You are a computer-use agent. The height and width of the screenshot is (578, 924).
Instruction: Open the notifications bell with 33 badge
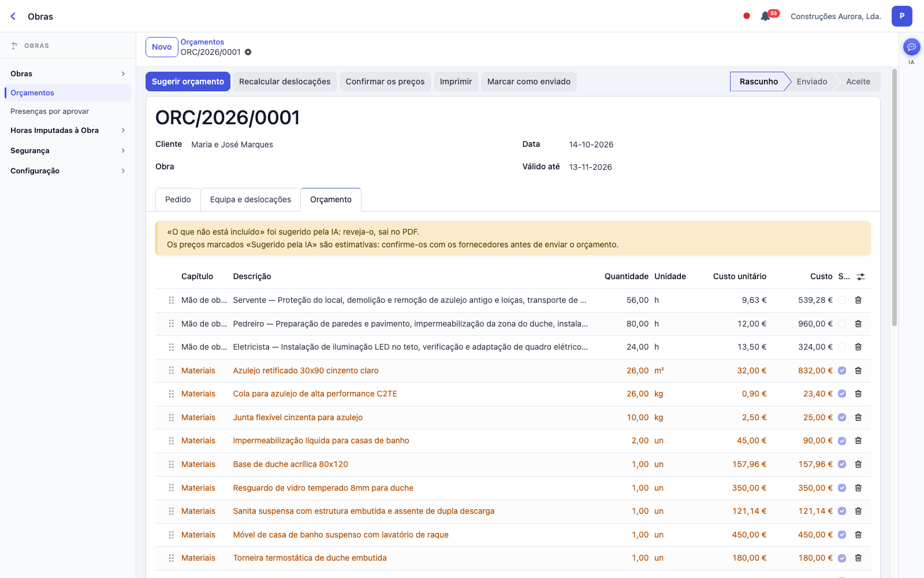click(x=766, y=16)
